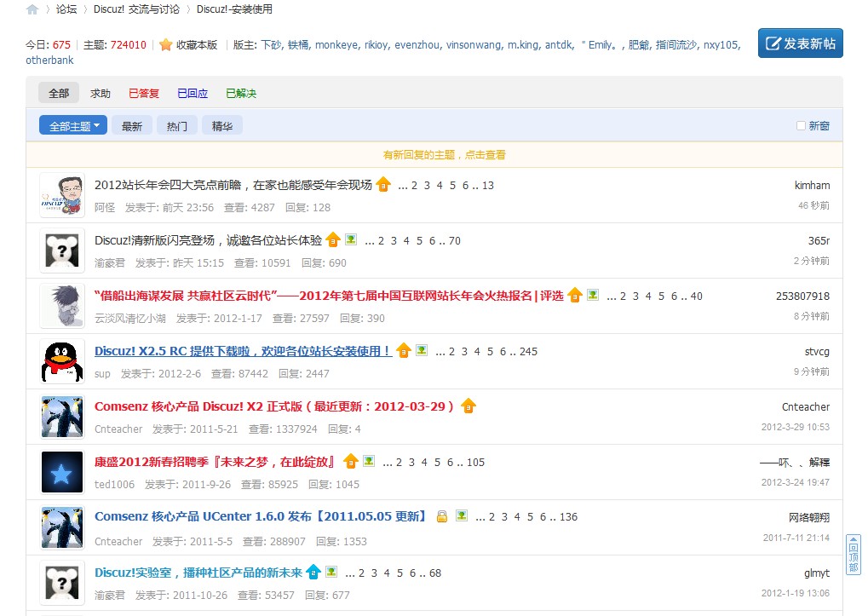Open breadcrumb link 论坛
Screen dimensions: 868x616
point(66,9)
